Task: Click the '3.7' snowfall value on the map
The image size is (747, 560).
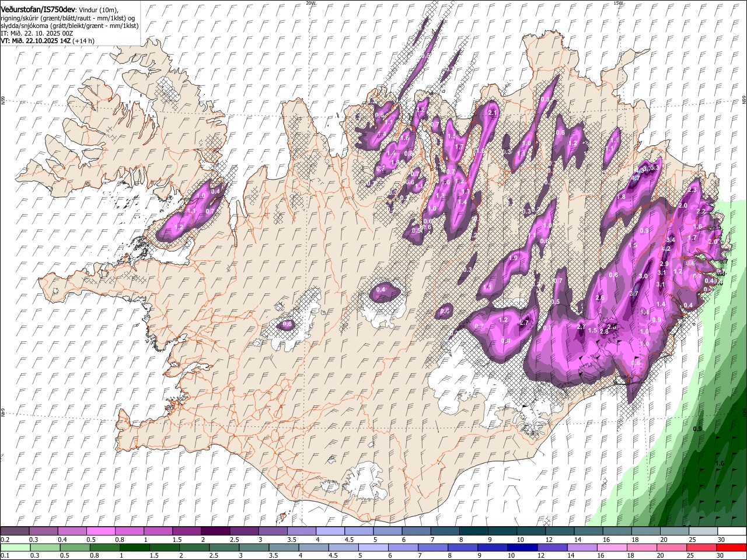Action: pyautogui.click(x=634, y=293)
